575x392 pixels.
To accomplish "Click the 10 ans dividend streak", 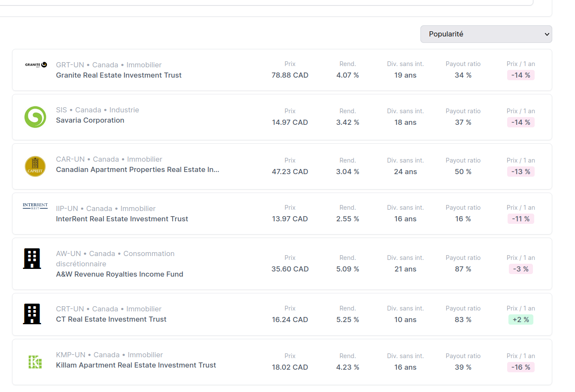I will click(x=405, y=320).
